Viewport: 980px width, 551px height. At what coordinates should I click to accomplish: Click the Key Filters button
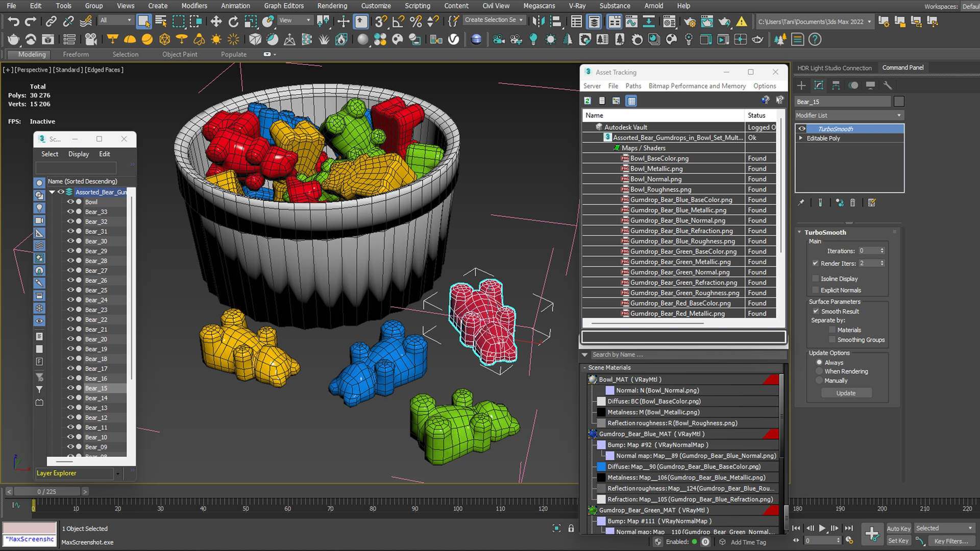951,541
